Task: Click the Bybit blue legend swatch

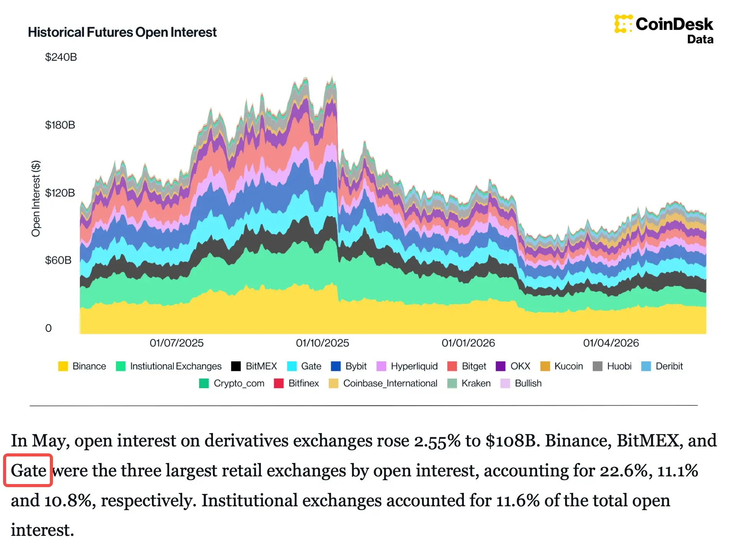Action: 336,366
